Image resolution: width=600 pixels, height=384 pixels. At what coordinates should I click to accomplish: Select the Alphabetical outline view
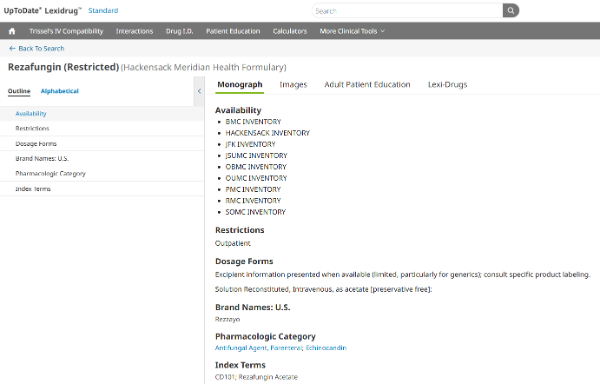(x=60, y=91)
